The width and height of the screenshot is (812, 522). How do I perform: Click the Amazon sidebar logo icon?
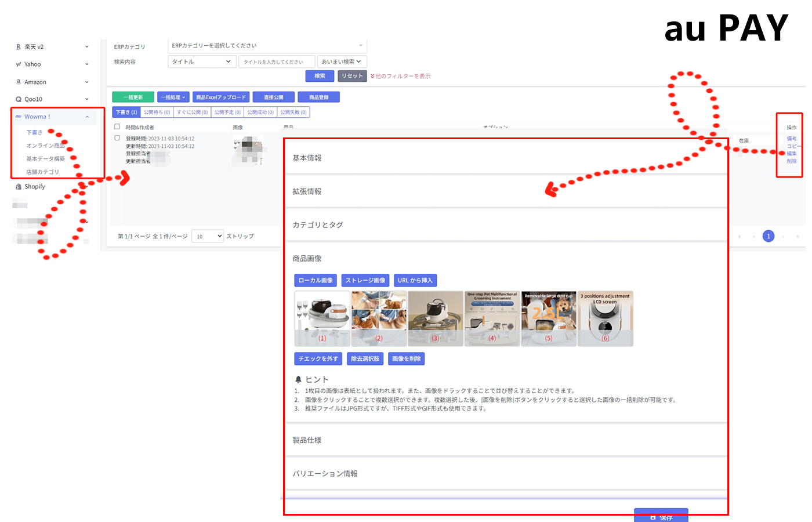[x=19, y=82]
